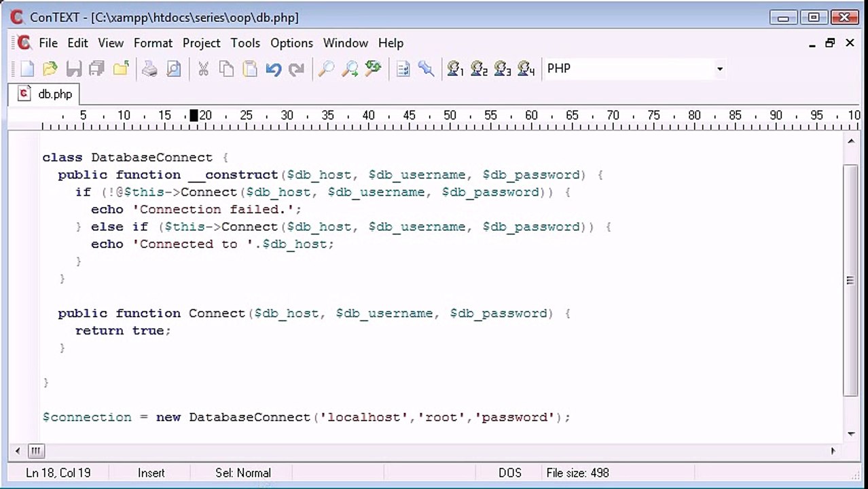Click horizontal scrollbar left arrow
The image size is (868, 489).
point(18,450)
